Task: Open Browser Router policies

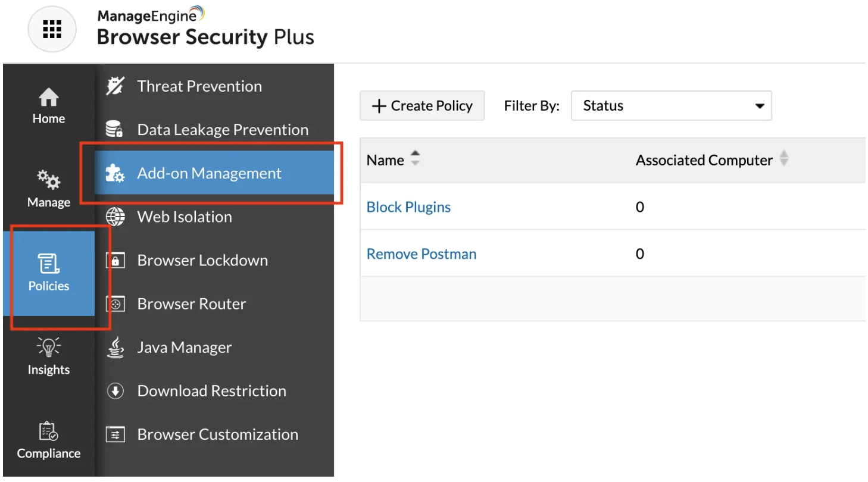Action: tap(192, 304)
